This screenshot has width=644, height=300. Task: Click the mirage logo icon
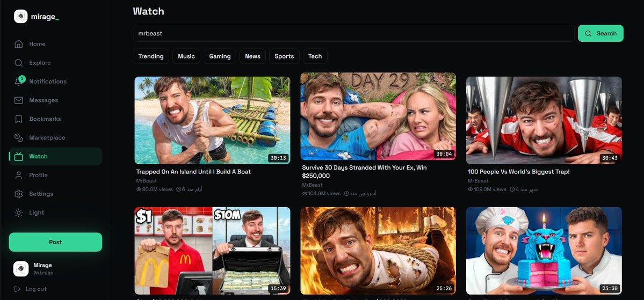click(x=20, y=17)
